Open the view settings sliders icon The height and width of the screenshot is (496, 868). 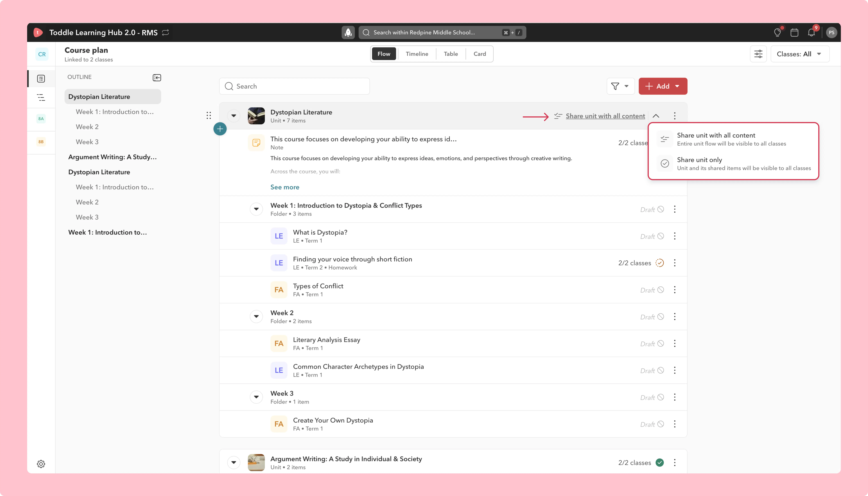(758, 54)
